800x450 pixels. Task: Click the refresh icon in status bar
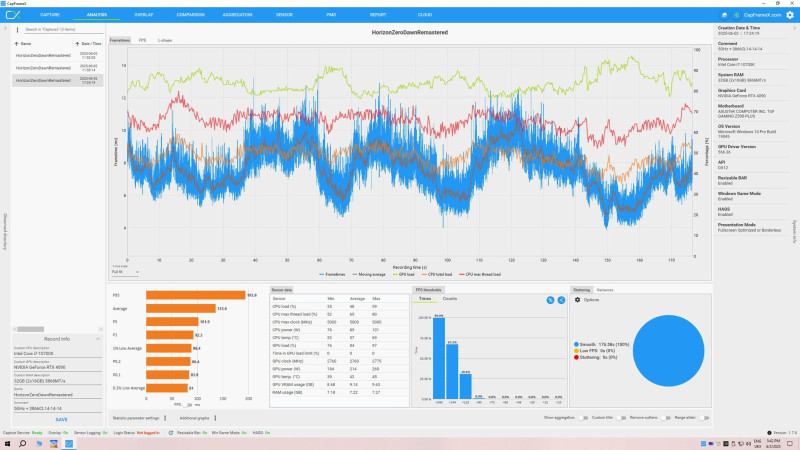coord(171,433)
